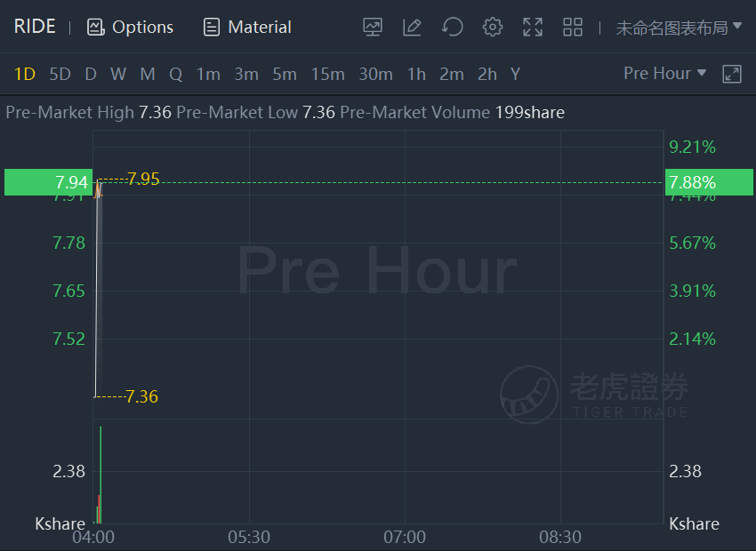
Task: Click the Options chart icon
Action: 95,27
